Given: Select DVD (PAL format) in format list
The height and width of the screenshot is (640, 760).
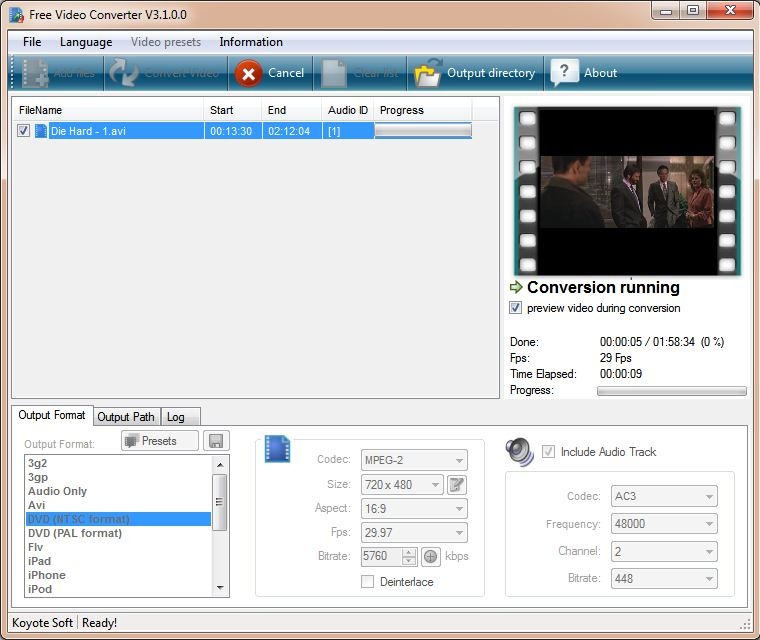Looking at the screenshot, I should point(75,533).
